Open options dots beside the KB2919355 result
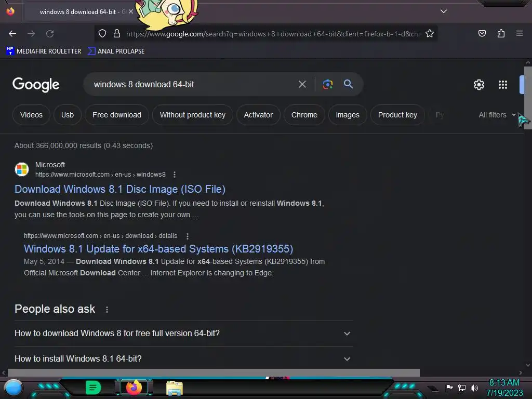 (187, 236)
